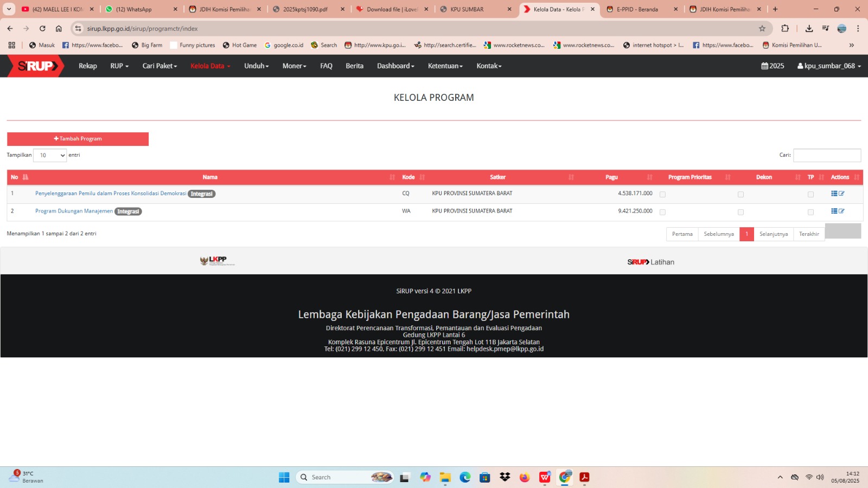Bookmark this page with the star icon
The image size is (868, 488).
[762, 29]
